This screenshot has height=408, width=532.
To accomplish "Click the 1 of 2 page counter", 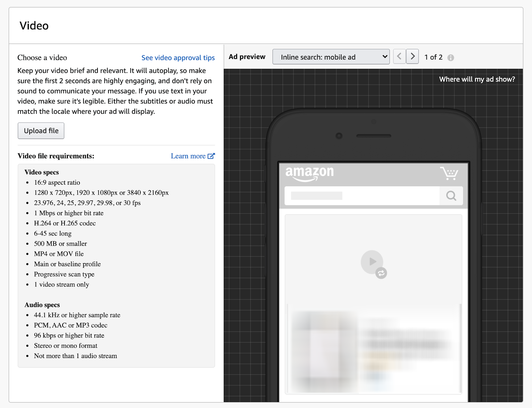I will pos(433,57).
